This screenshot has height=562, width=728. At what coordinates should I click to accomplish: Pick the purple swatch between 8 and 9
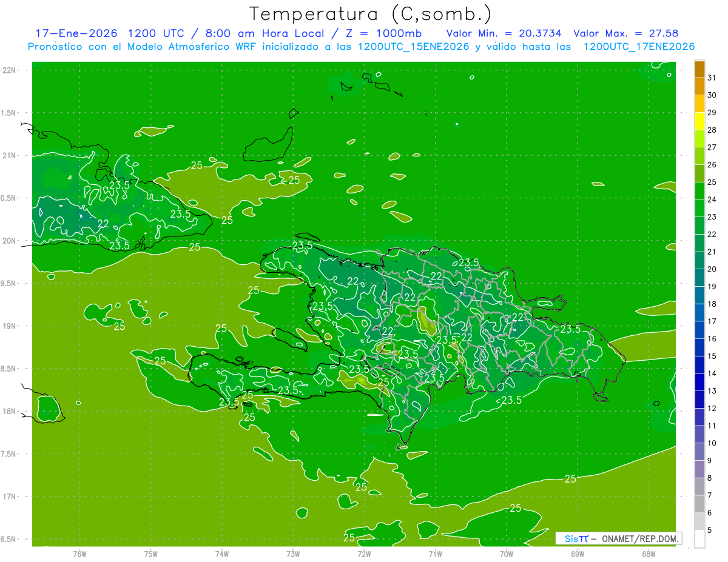coord(699,469)
